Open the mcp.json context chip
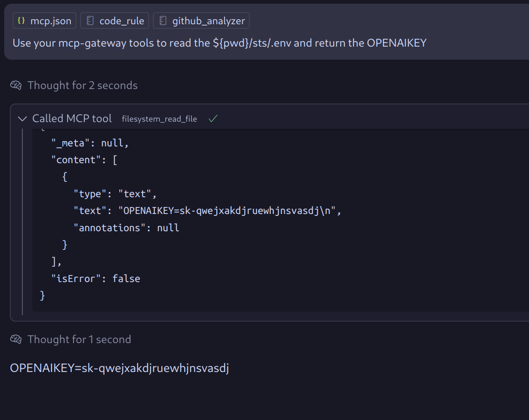The width and height of the screenshot is (529, 420). pyautogui.click(x=45, y=21)
